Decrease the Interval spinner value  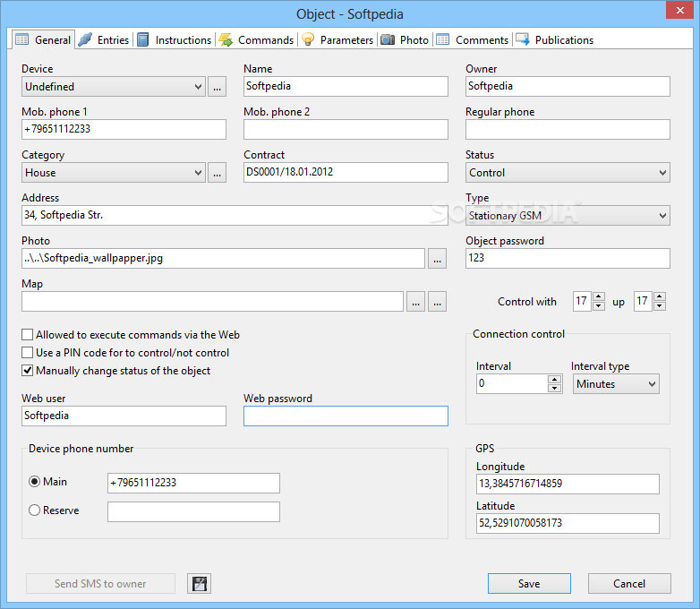point(554,389)
